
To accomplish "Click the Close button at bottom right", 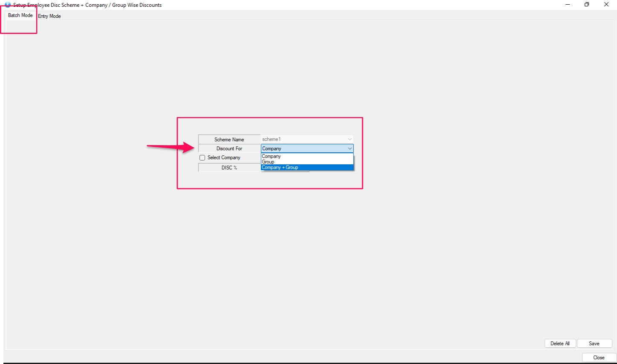I will [x=599, y=358].
